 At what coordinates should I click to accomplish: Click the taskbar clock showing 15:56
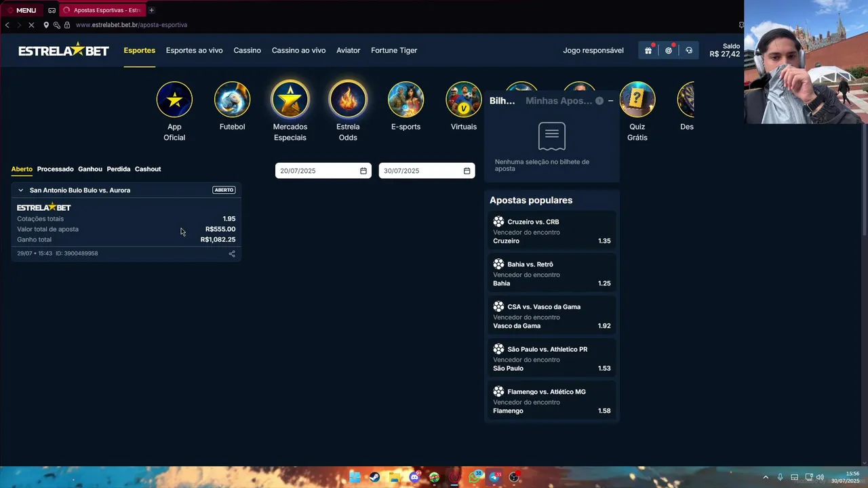(x=846, y=477)
